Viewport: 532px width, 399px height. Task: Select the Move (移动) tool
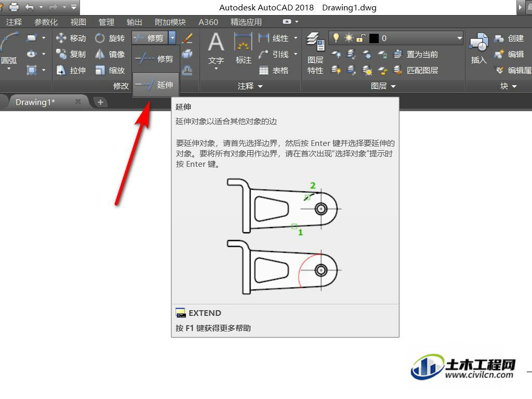coord(71,38)
